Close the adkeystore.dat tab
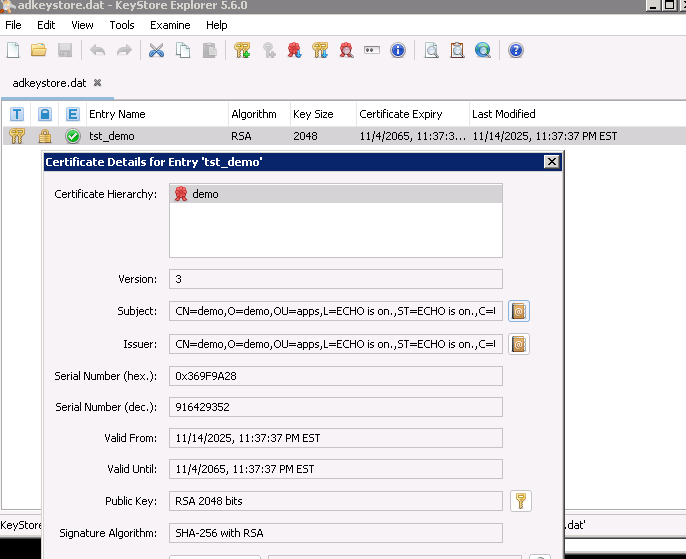 [97, 82]
